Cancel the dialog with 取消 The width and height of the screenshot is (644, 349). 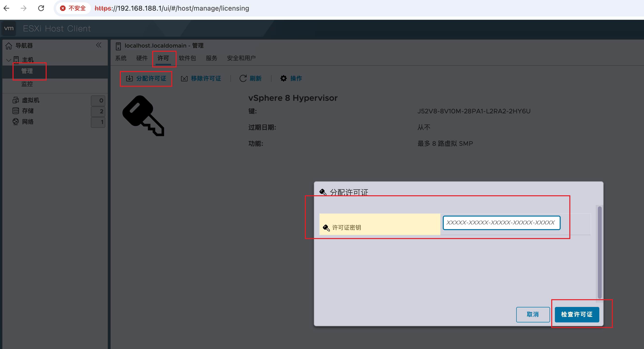[x=533, y=314]
